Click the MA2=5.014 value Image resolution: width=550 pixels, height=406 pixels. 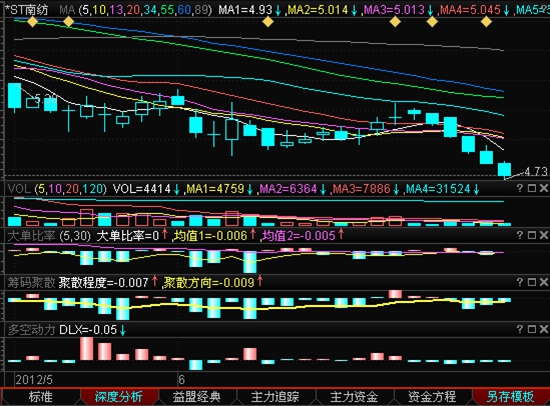(x=318, y=10)
